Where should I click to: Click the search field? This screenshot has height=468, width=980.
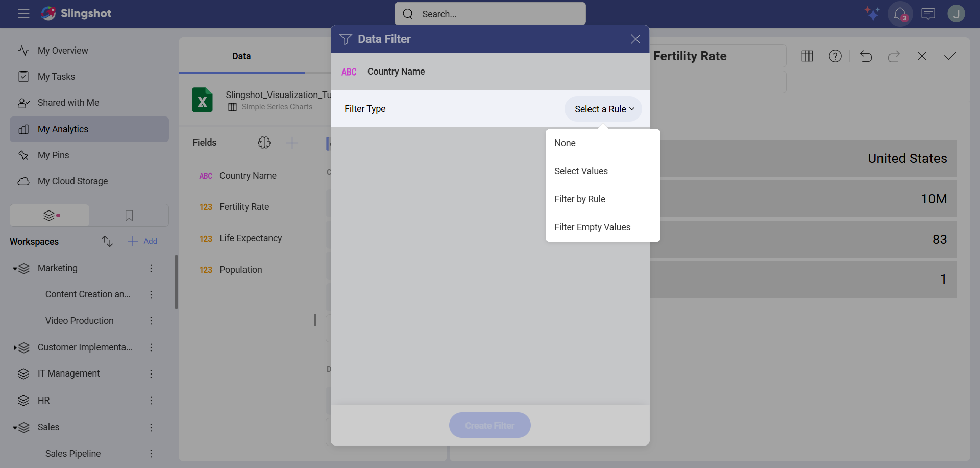click(x=490, y=14)
